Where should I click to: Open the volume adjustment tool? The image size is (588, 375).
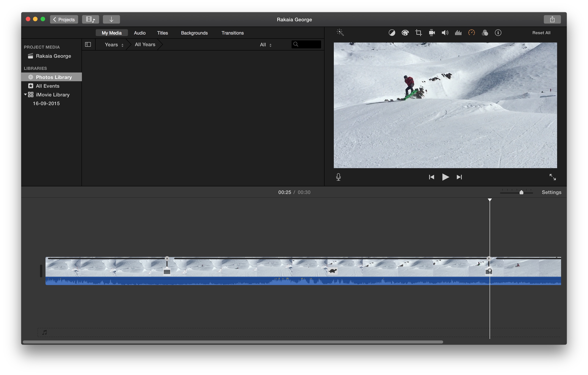click(445, 33)
